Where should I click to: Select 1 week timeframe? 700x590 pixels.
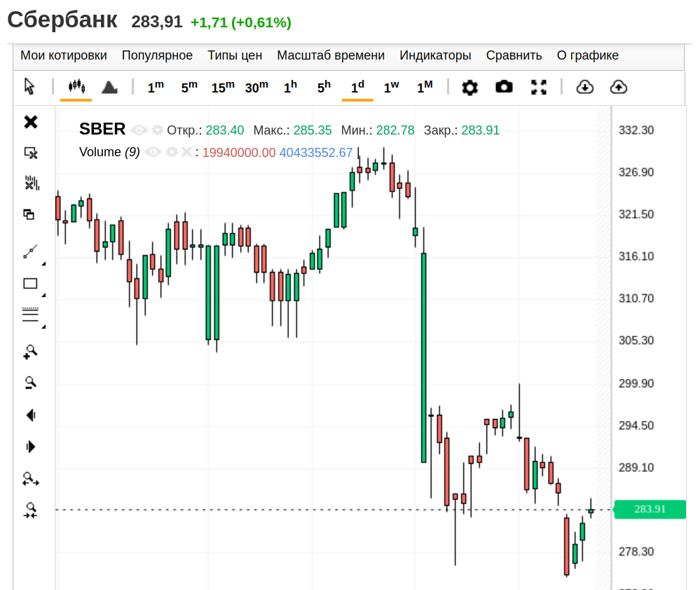click(x=392, y=87)
